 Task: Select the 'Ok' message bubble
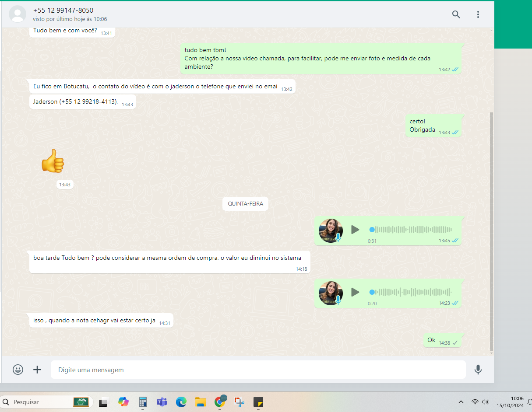coord(442,340)
